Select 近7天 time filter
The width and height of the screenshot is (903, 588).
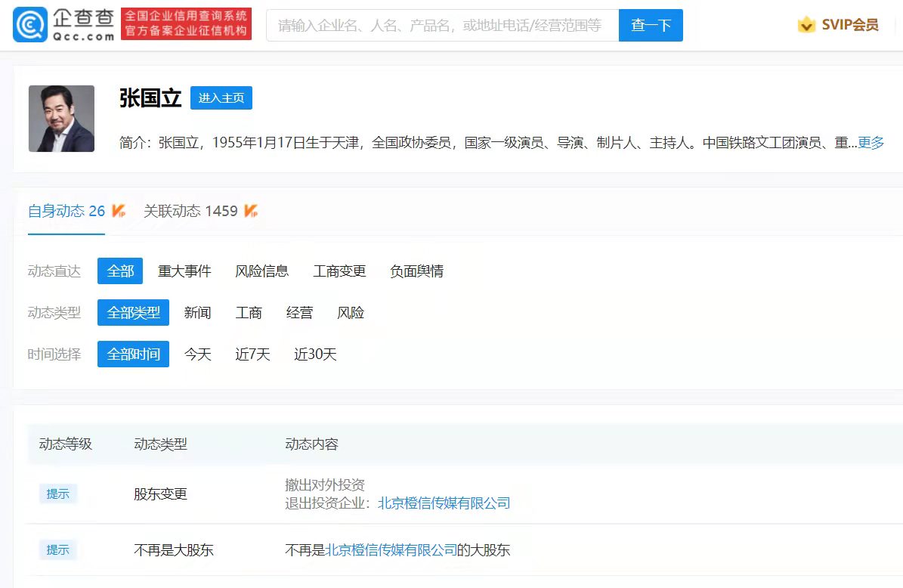[253, 354]
